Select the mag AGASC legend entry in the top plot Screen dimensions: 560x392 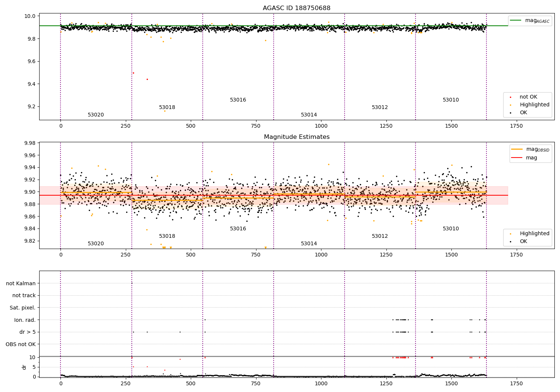coord(530,21)
